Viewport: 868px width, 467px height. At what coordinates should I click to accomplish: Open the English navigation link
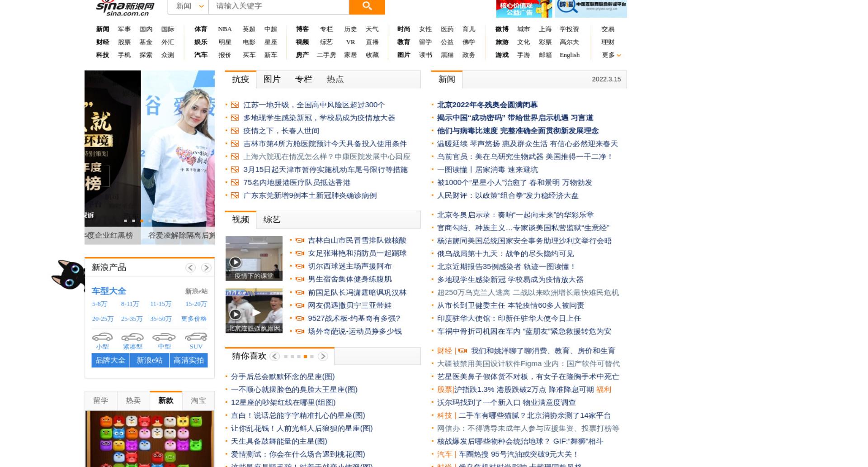(570, 55)
